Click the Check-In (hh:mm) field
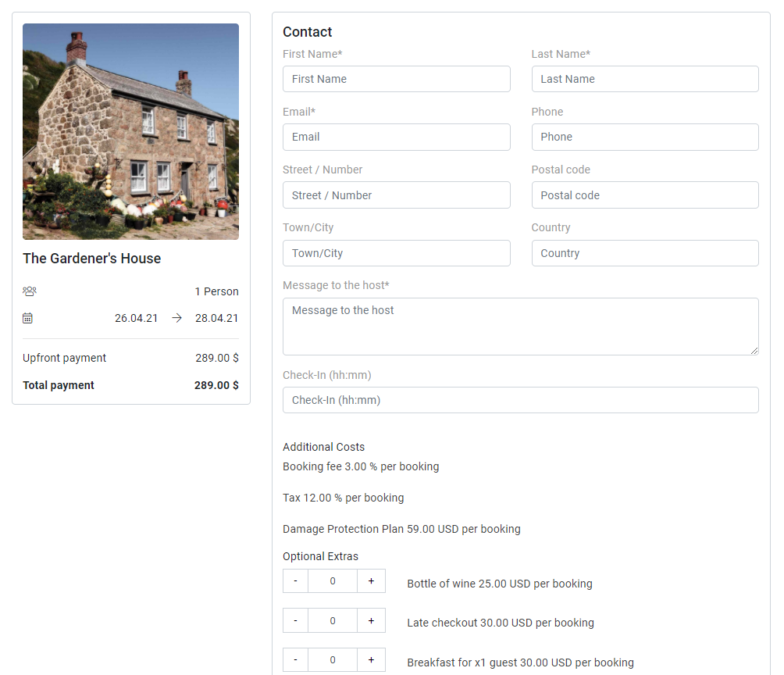 [x=521, y=400]
